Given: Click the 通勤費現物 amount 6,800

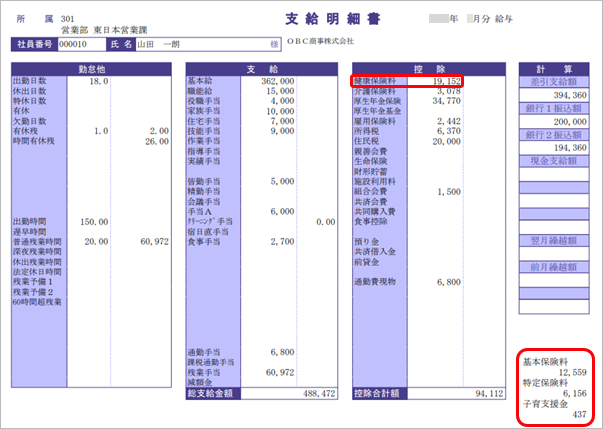Looking at the screenshot, I should pos(449,282).
